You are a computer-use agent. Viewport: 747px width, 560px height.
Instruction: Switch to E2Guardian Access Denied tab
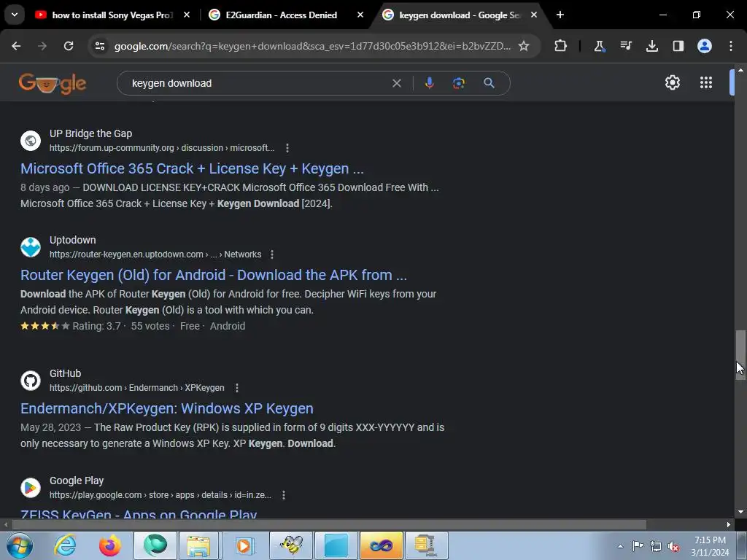[x=281, y=15]
